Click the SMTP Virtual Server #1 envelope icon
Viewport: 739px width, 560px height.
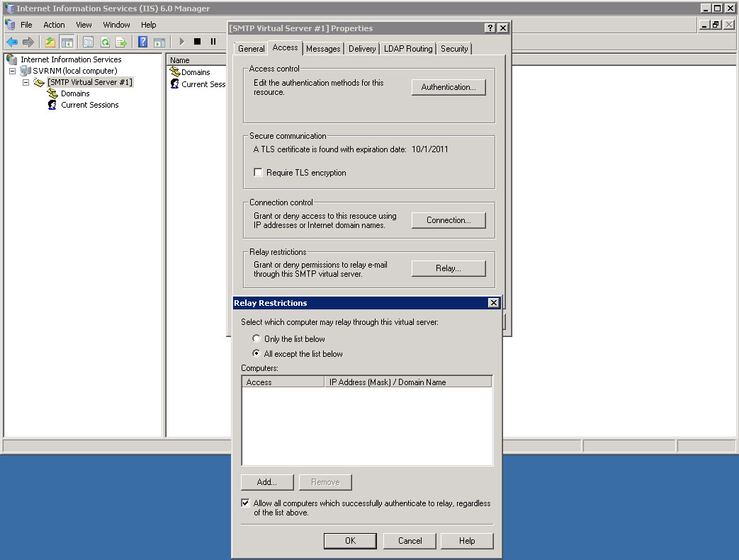tap(39, 82)
